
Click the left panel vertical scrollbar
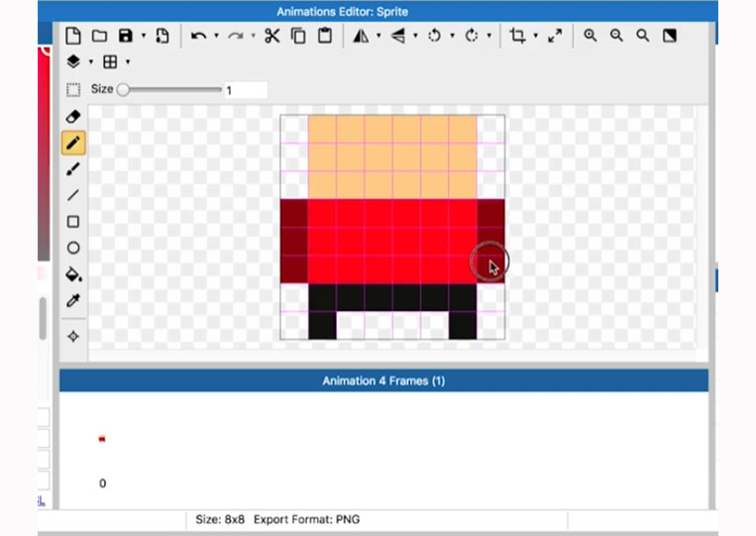click(x=43, y=319)
